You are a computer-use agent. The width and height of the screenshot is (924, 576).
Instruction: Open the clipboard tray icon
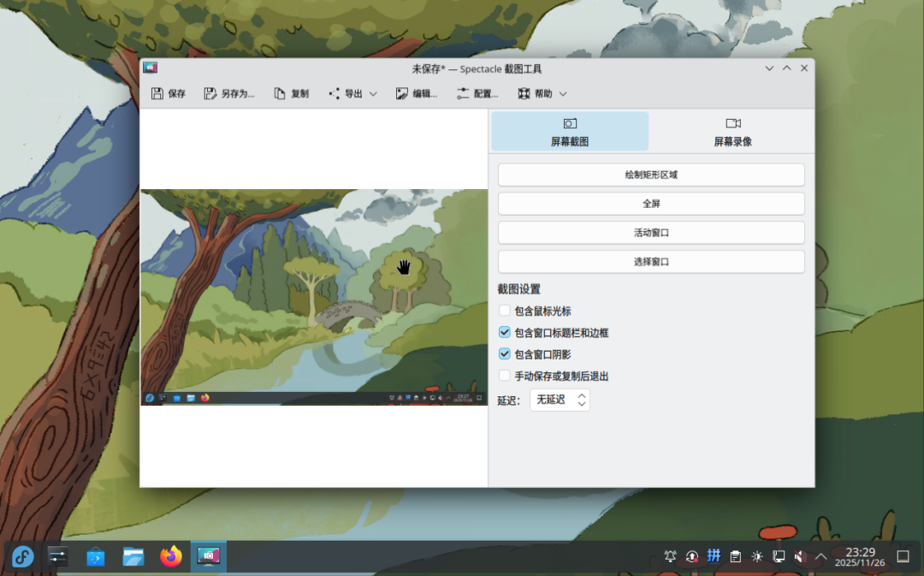coord(736,556)
